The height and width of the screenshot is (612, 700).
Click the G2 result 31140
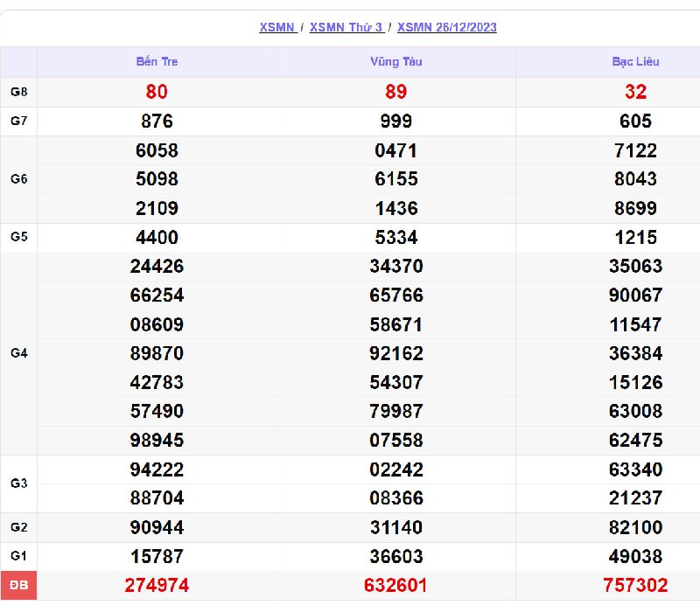click(395, 527)
